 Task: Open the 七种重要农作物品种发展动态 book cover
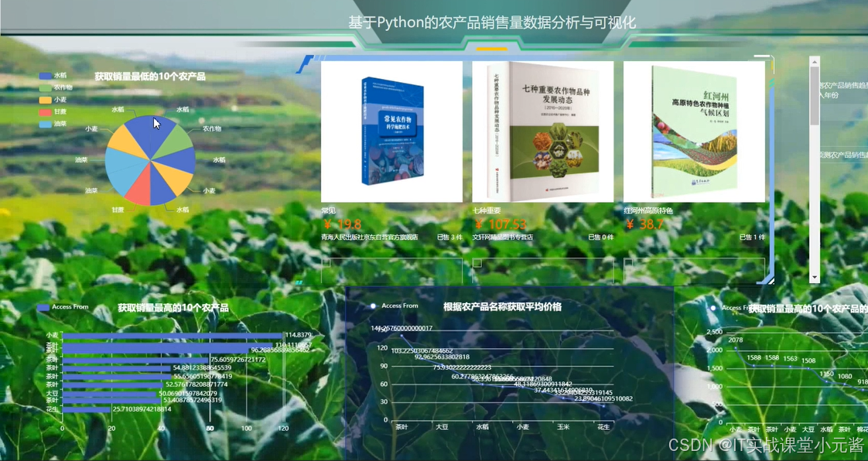click(542, 131)
